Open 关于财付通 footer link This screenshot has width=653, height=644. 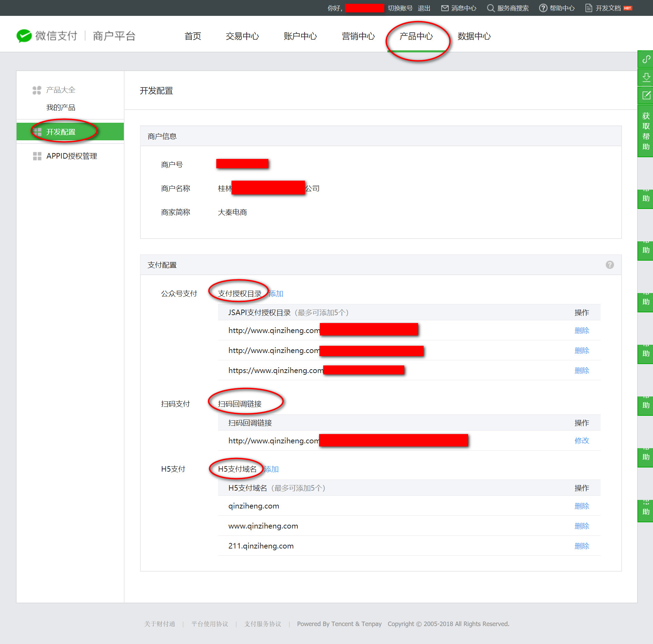pyautogui.click(x=160, y=624)
